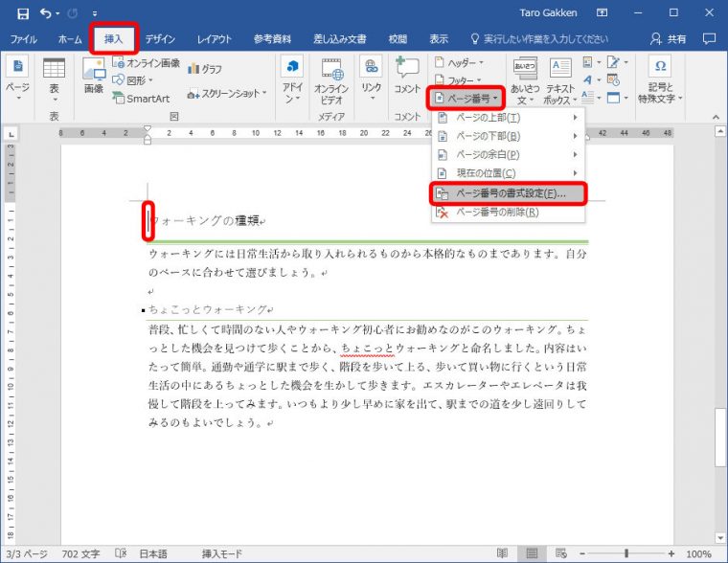
Task: Open the スクリーンショット dropdown
Action: [227, 94]
